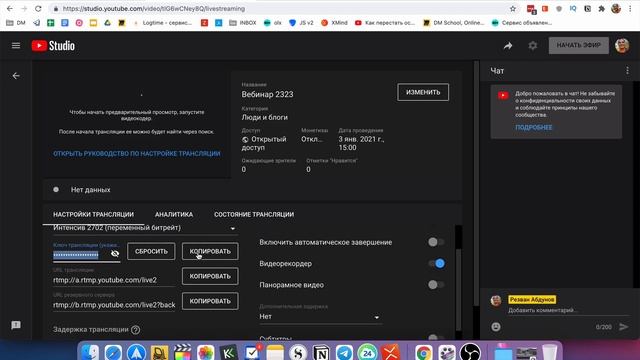Open the Дополнительная задержка dropdown showing Нет

(x=320, y=317)
